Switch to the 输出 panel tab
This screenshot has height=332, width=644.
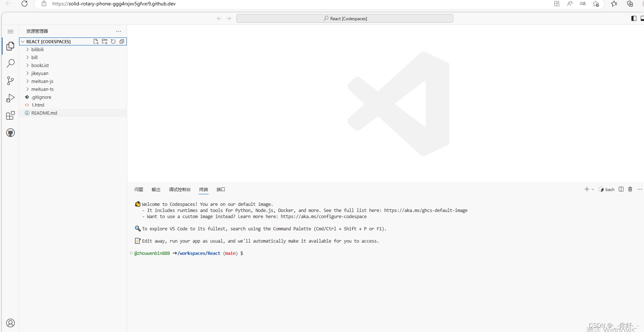[156, 189]
